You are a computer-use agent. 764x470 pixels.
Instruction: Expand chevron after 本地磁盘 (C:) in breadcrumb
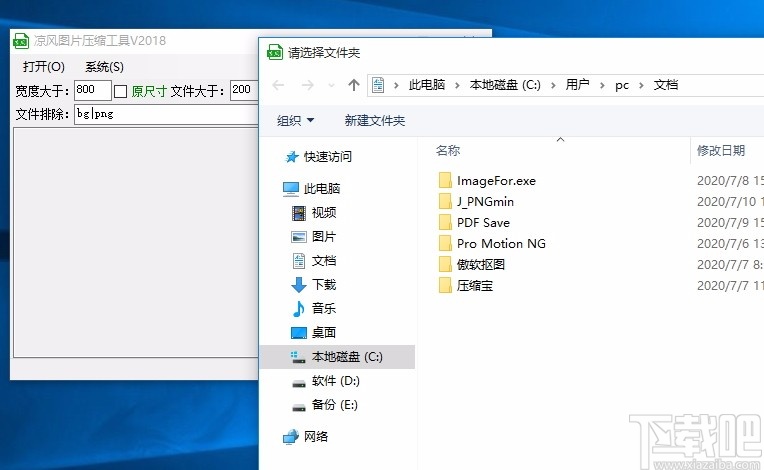click(553, 86)
